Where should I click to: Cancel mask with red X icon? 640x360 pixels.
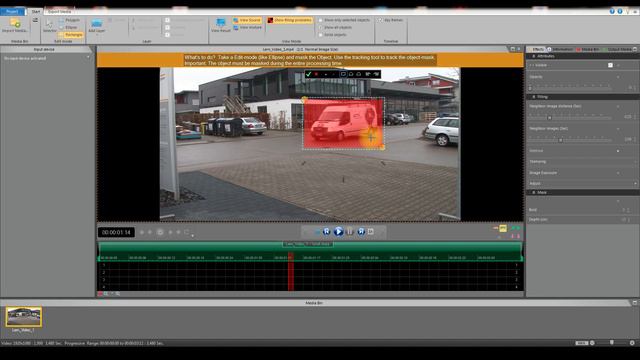[316, 74]
